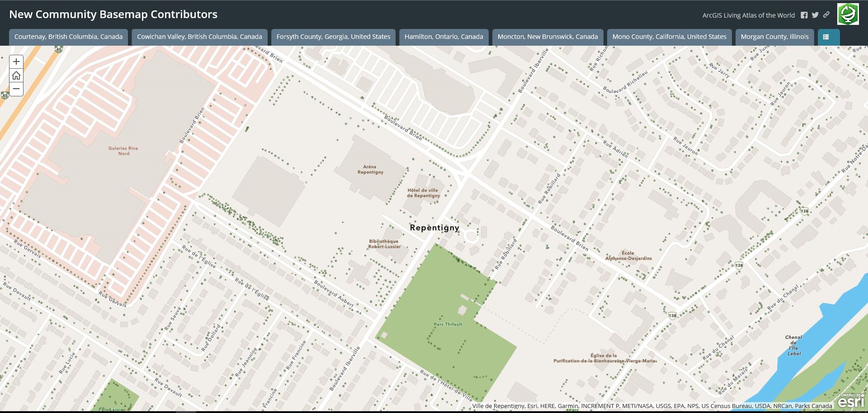Reset map to home extent
868x413 pixels.
pyautogui.click(x=16, y=75)
